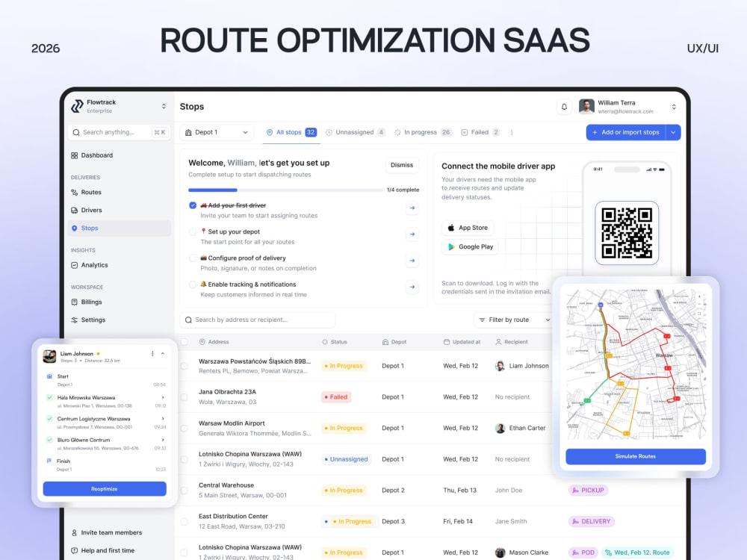Sort by the Status column header
This screenshot has width=747, height=560.
[x=335, y=342]
